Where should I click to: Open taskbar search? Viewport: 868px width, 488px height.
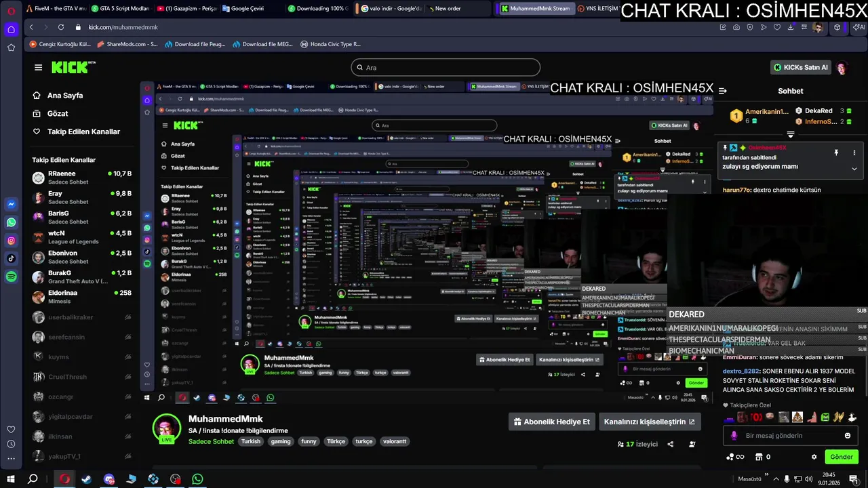coord(33,479)
